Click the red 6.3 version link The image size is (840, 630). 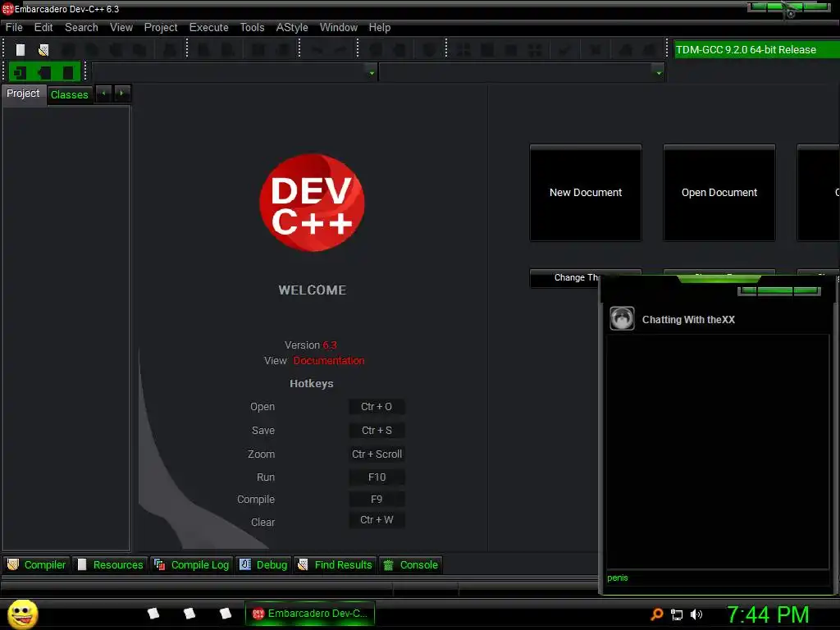(x=330, y=345)
